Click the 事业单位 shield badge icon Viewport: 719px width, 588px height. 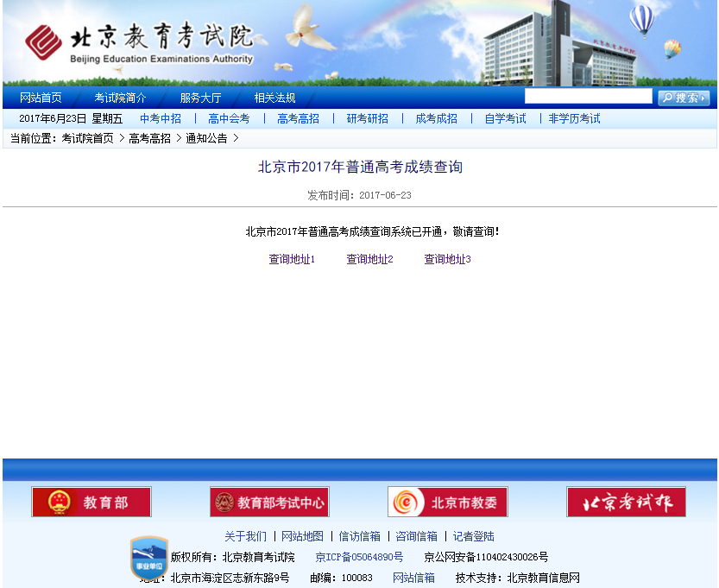coord(148,558)
